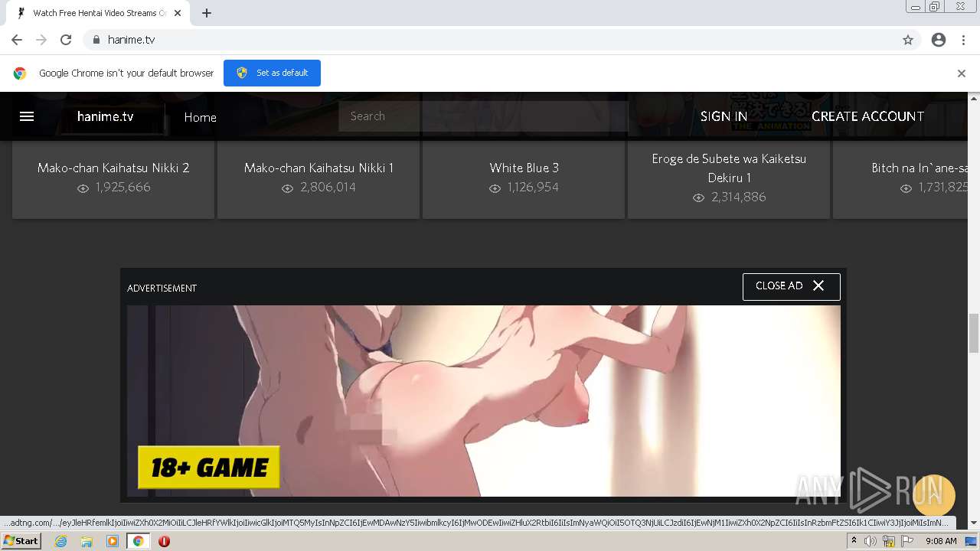Image resolution: width=980 pixels, height=551 pixels.
Task: Click the text 'Google Chrome isn't your default browser'
Action: 126,73
